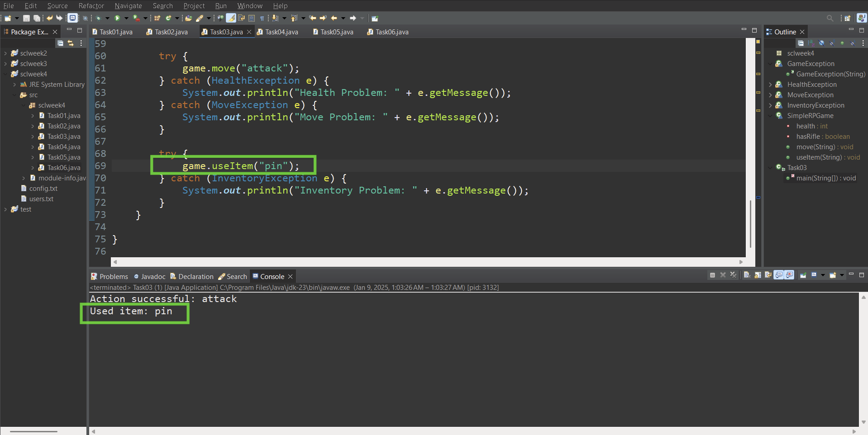Toggle Hide Fields in Outline view
This screenshot has height=435, width=868.
(x=821, y=43)
